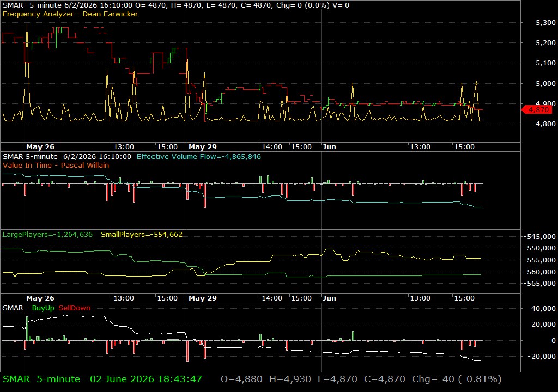Click status bar L=4,870 value
The width and height of the screenshot is (558, 392).
(337, 379)
